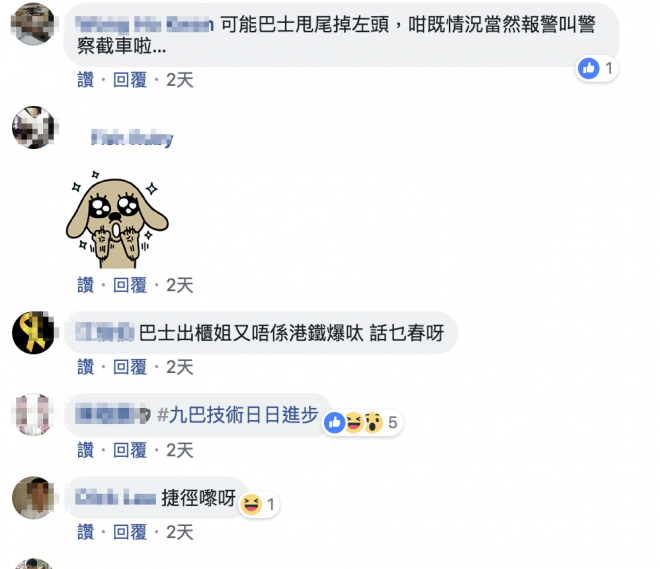Reply to the first comment about 巴士甩尾
The image size is (660, 569).
[x=130, y=80]
